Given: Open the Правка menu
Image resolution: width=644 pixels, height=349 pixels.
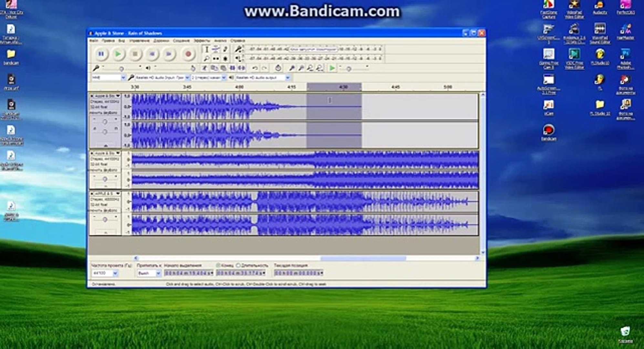Looking at the screenshot, I should [x=108, y=41].
